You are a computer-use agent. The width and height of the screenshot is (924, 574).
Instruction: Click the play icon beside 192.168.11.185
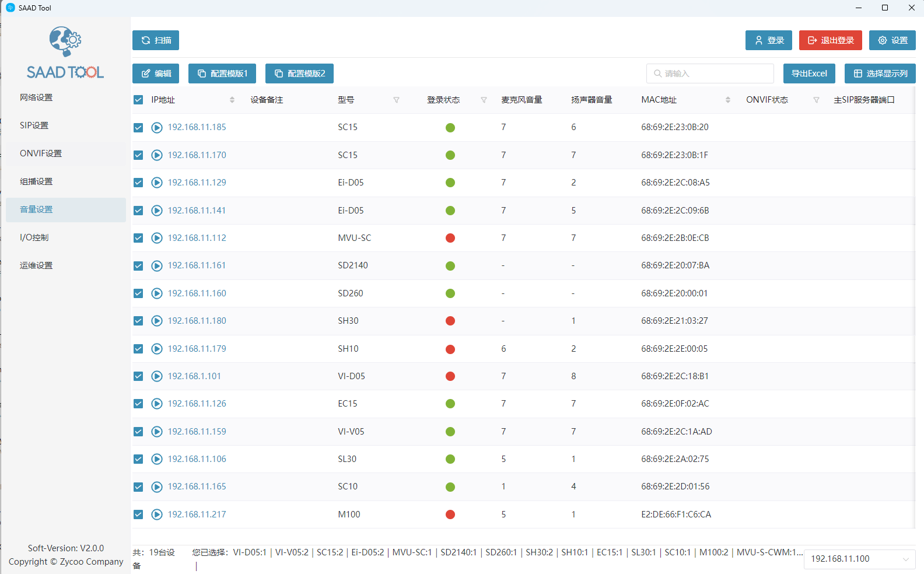[157, 128]
